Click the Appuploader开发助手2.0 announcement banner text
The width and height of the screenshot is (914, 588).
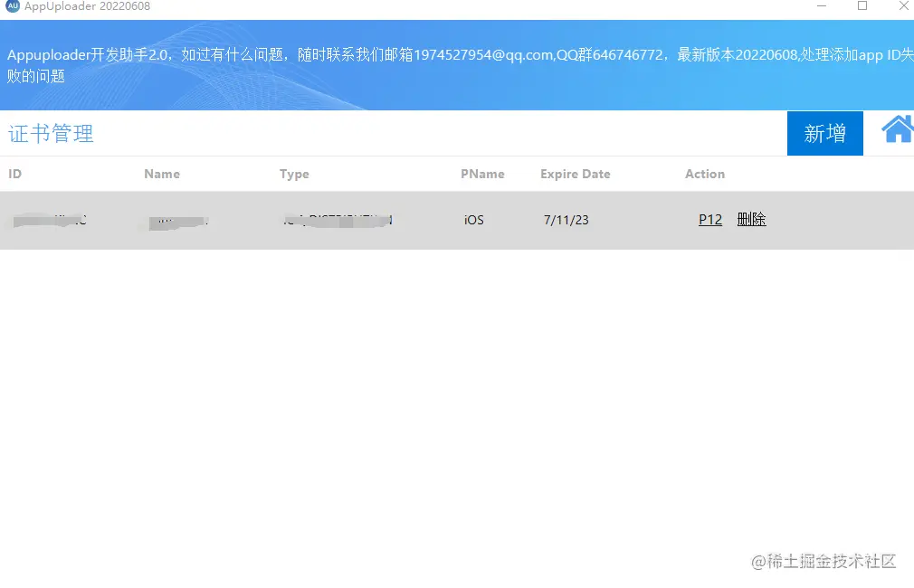click(461, 65)
